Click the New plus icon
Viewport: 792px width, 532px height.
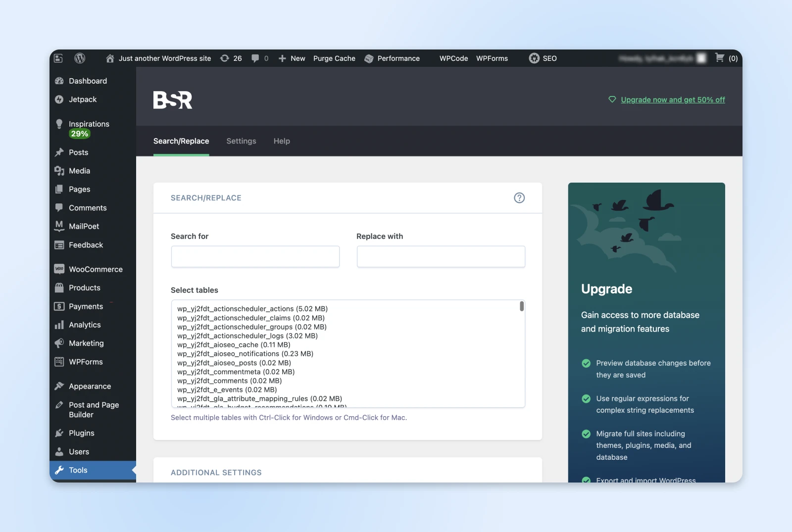click(x=282, y=58)
